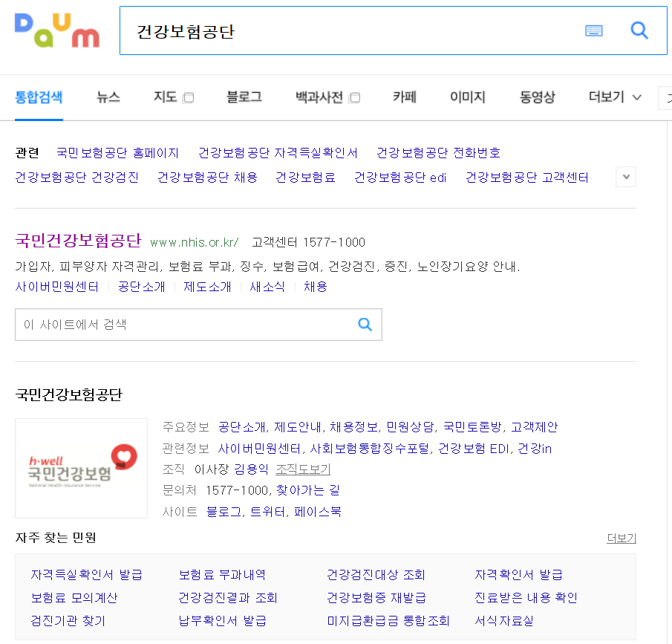
Task: Open 건강검진대상 조회 link
Action: click(x=376, y=574)
